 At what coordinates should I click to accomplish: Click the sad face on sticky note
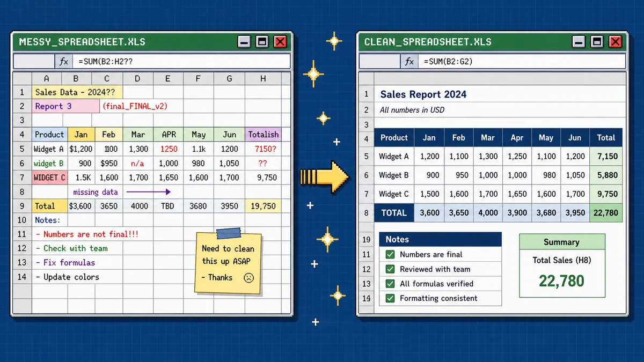pyautogui.click(x=248, y=278)
